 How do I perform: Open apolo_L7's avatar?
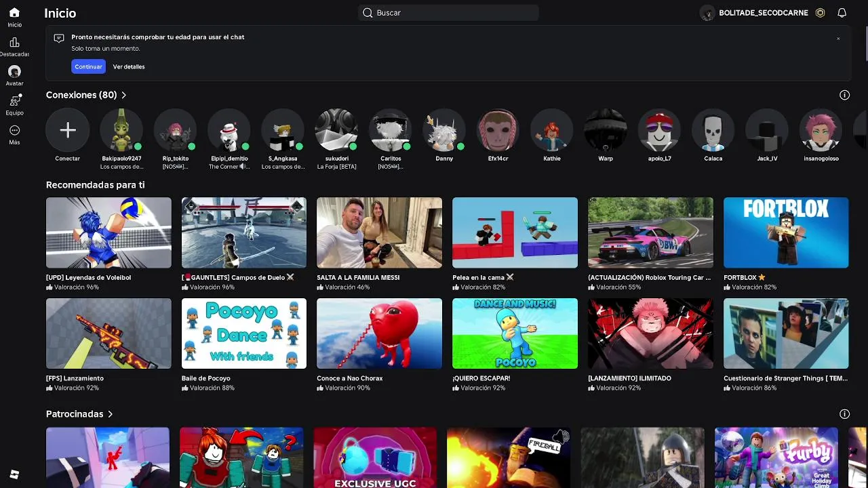[659, 130]
